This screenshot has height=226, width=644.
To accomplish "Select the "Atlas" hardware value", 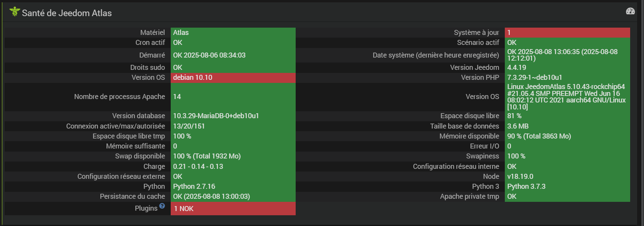I will click(x=181, y=33).
